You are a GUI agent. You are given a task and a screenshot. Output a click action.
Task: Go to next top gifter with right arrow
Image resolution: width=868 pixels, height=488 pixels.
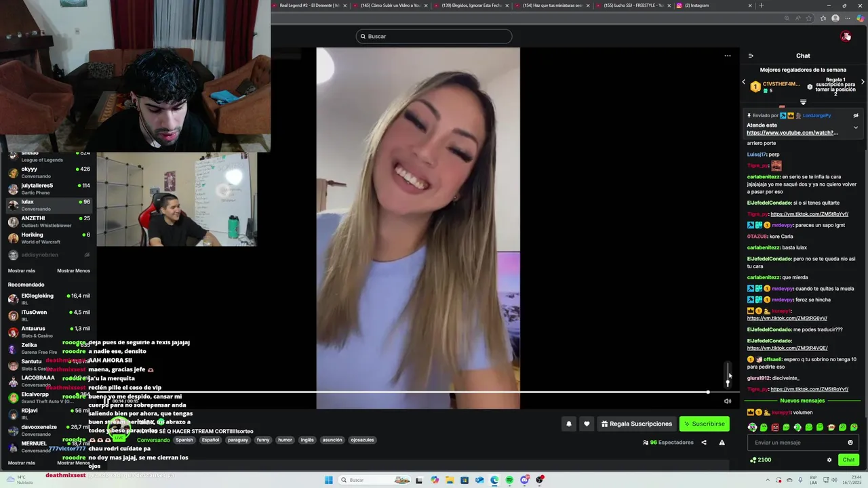click(863, 82)
